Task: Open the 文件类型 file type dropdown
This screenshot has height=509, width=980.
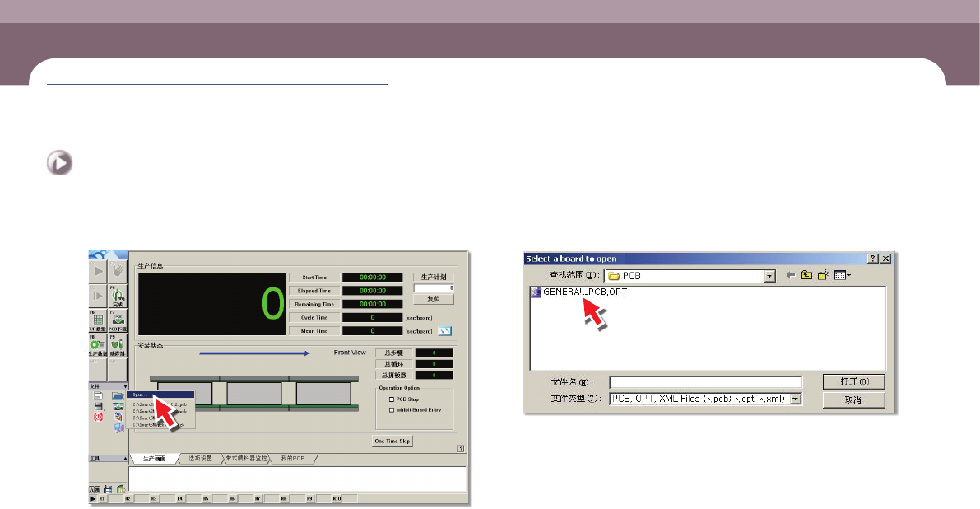Action: click(796, 399)
